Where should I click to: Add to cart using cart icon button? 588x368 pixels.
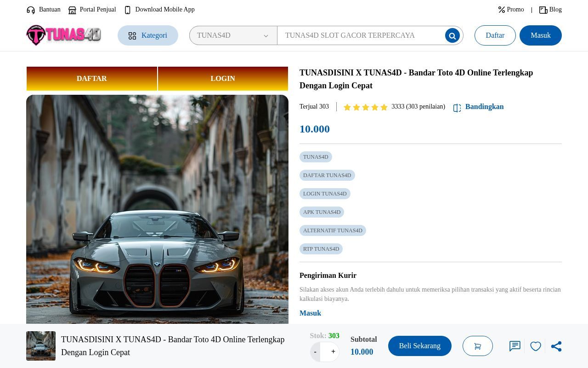478,346
